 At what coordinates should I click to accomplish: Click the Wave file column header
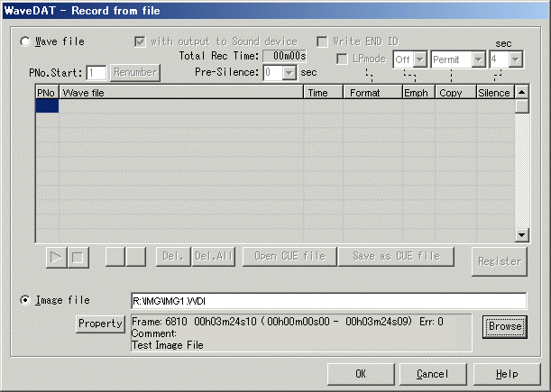point(180,93)
